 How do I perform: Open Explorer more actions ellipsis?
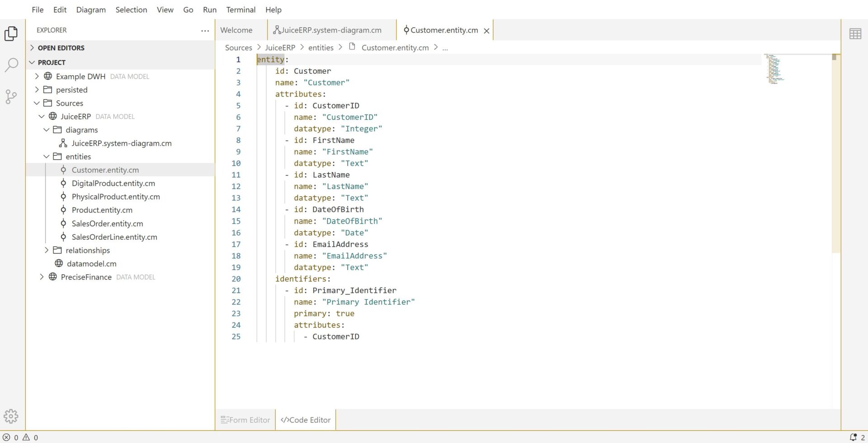[205, 30]
